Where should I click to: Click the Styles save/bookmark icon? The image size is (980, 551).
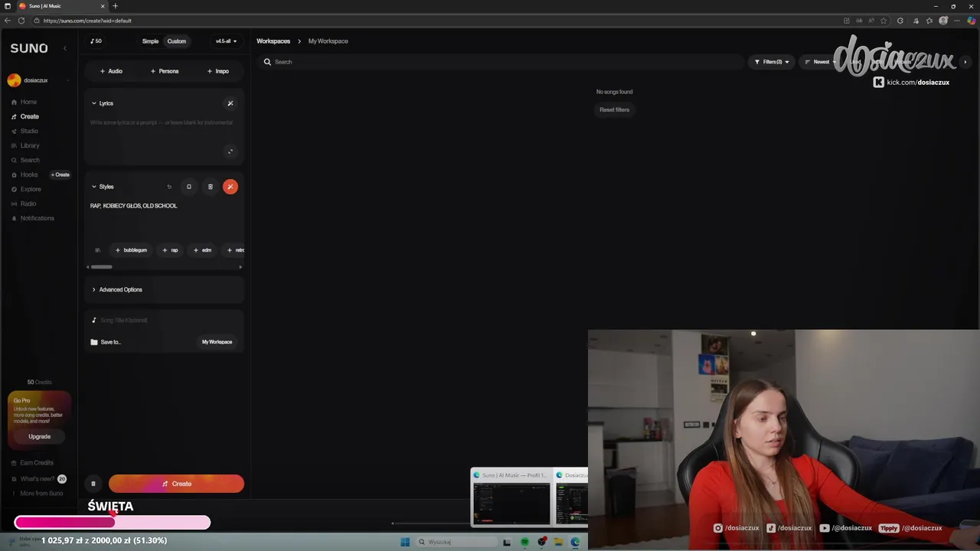click(x=189, y=187)
